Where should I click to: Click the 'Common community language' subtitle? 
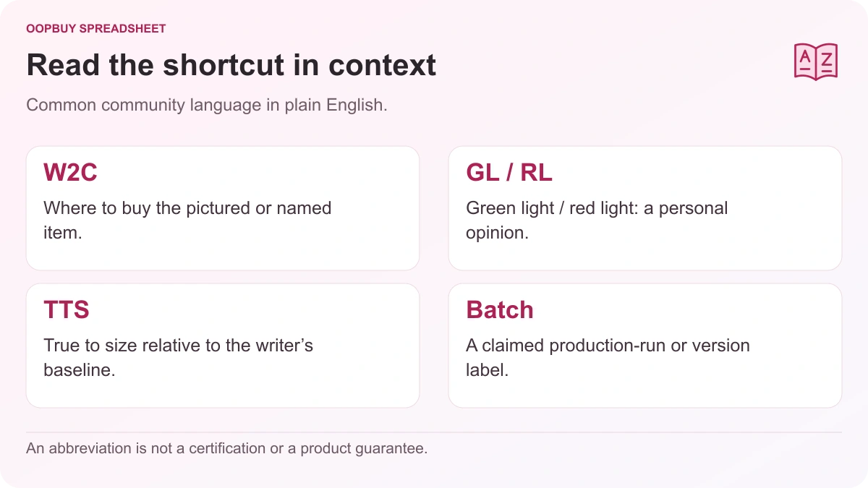pyautogui.click(x=207, y=105)
